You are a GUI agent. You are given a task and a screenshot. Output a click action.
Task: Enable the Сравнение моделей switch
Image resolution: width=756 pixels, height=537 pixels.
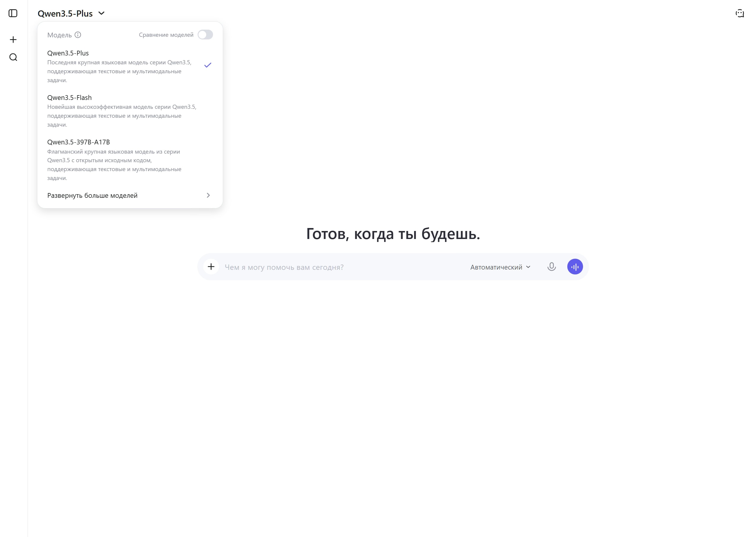pyautogui.click(x=205, y=35)
